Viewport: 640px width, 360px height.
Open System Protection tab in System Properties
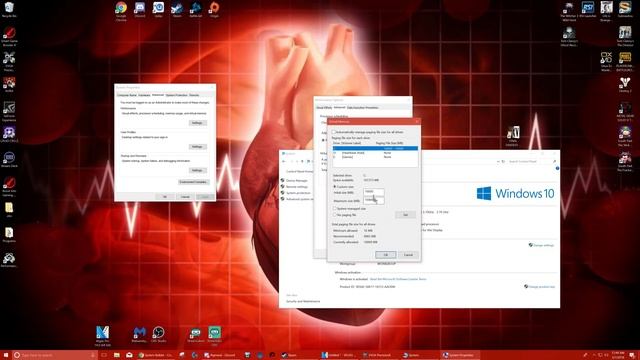pos(176,95)
